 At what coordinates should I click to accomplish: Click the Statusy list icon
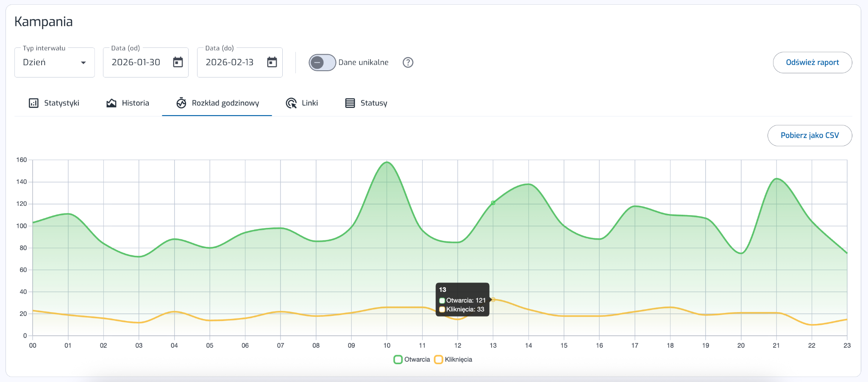pos(350,103)
